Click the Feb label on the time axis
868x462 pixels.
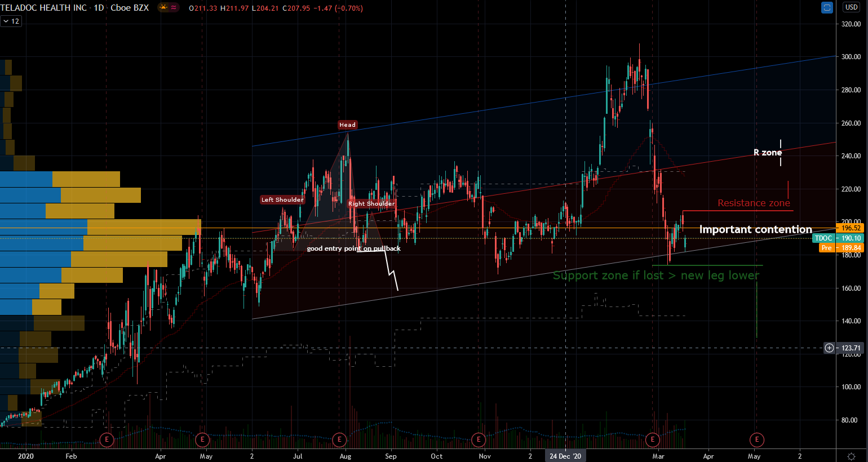tap(71, 456)
